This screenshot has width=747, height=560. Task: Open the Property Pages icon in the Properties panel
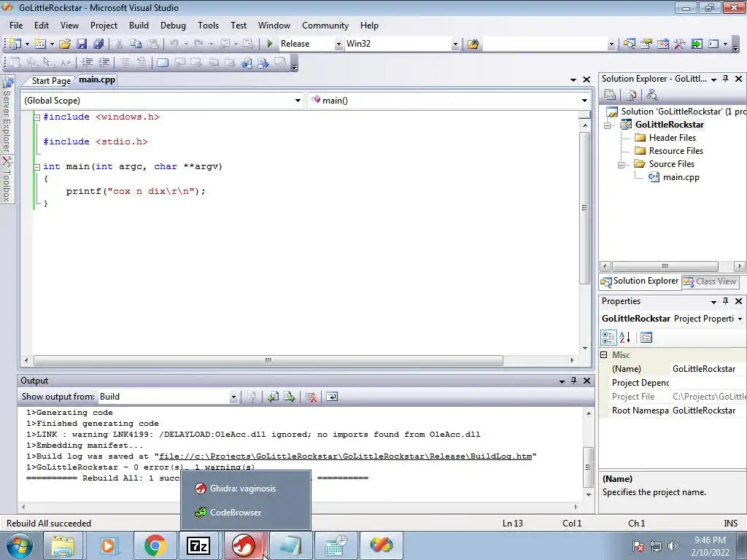(646, 338)
